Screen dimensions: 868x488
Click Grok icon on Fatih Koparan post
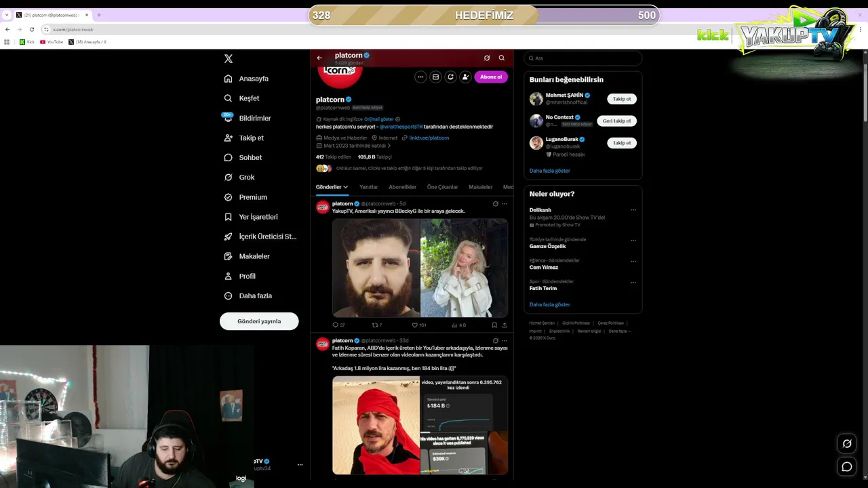496,341
